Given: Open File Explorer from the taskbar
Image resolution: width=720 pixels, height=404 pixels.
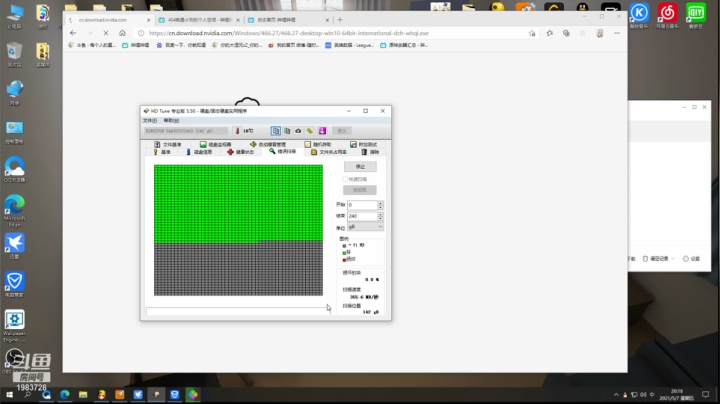Looking at the screenshot, I should click(83, 394).
